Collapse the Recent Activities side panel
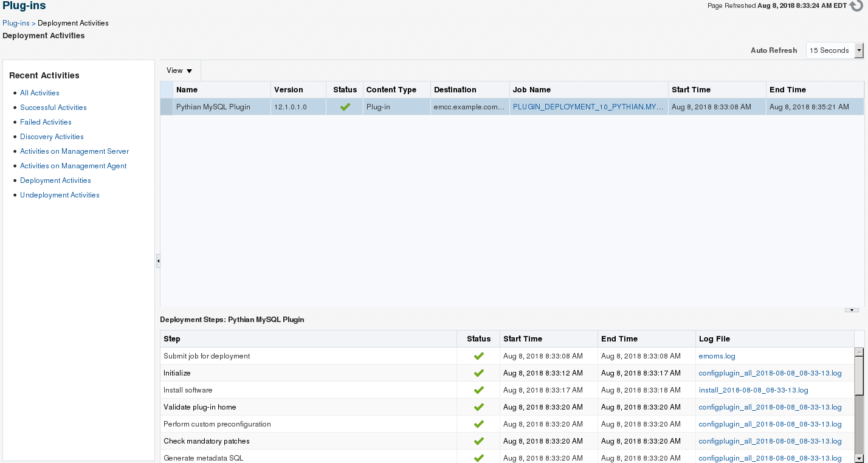The image size is (868, 463). (158, 261)
